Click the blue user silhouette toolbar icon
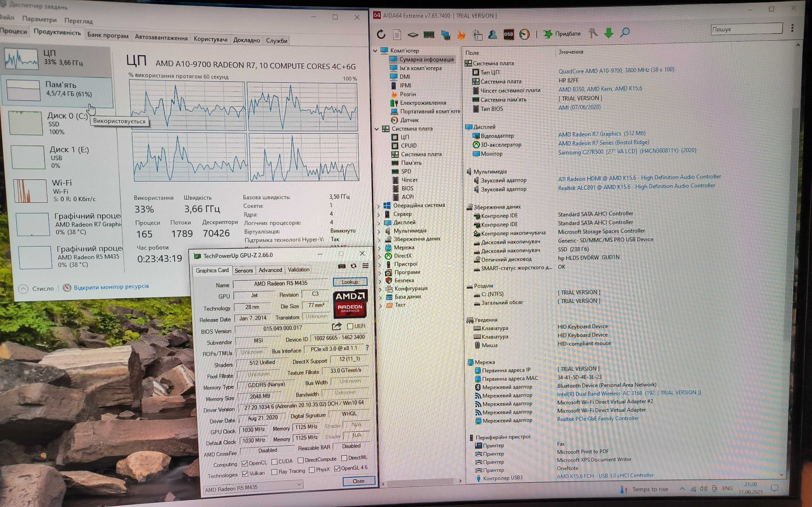This screenshot has width=812, height=507. point(493,34)
